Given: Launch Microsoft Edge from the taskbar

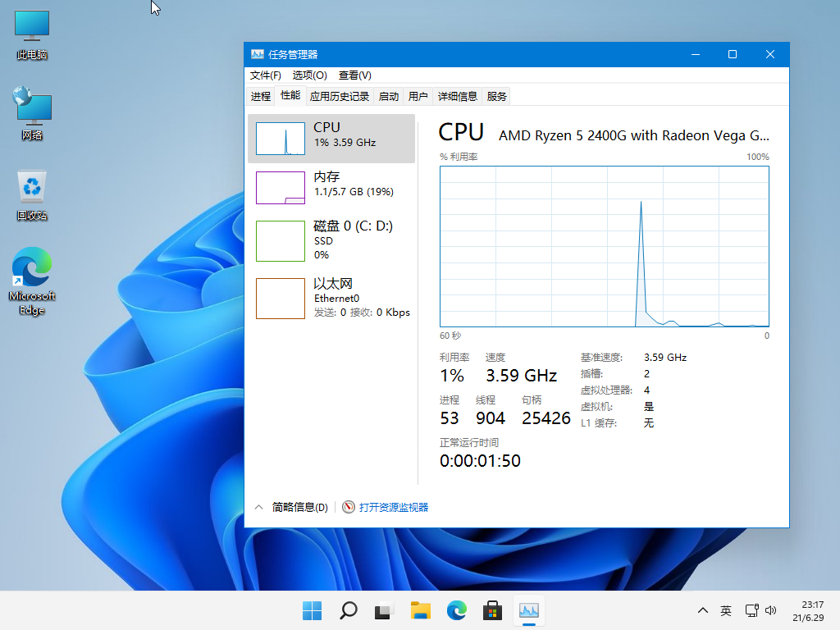Looking at the screenshot, I should [x=456, y=610].
